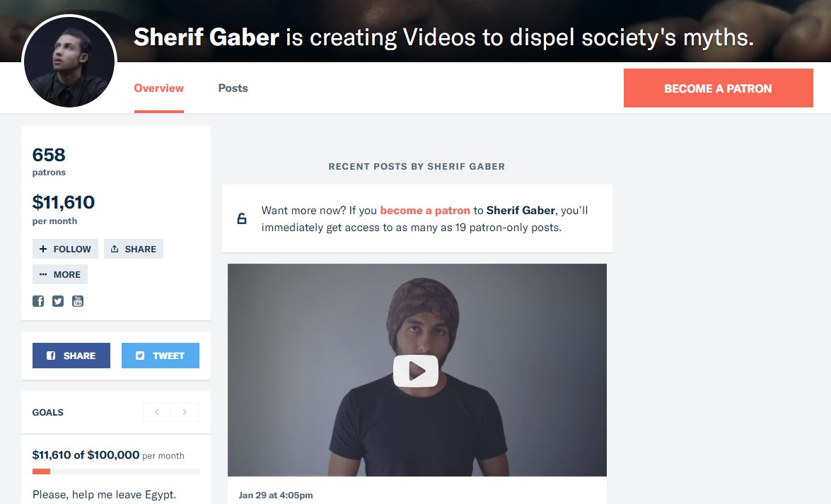Screen dimensions: 831x504
Task: Click the padlock icon beside patron-only notice
Action: click(242, 218)
